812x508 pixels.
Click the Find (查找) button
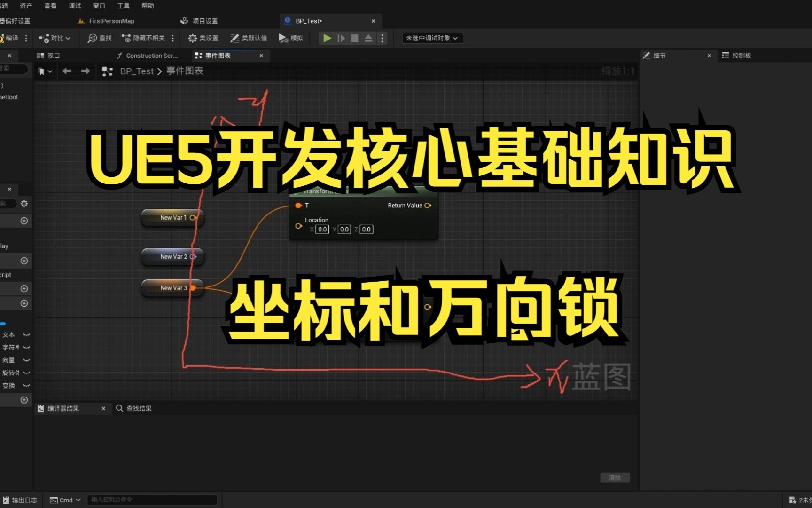pyautogui.click(x=100, y=38)
